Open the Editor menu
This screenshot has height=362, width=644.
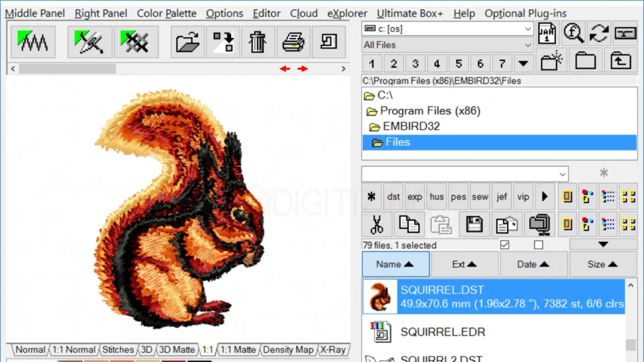coord(267,13)
